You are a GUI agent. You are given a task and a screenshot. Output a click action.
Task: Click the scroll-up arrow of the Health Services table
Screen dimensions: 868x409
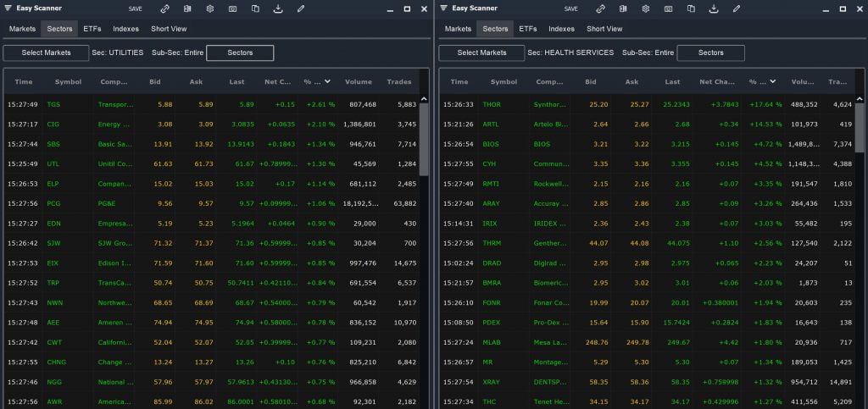(x=860, y=99)
